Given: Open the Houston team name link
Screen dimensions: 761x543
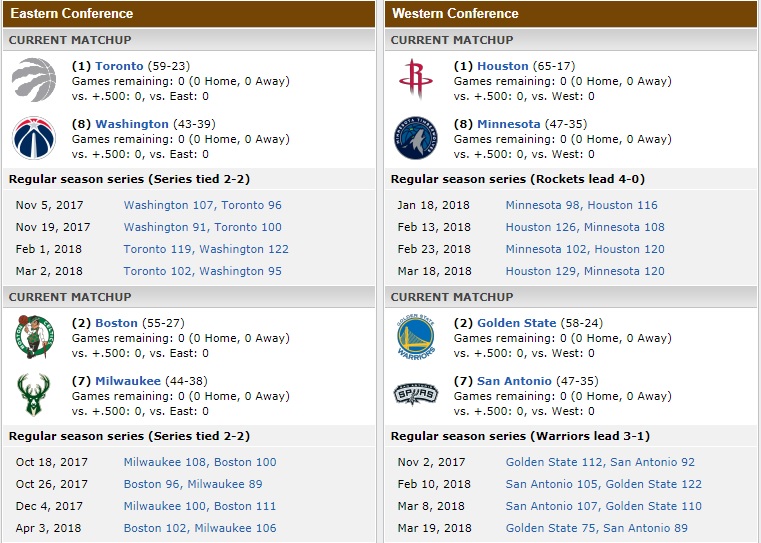Looking at the screenshot, I should pos(503,66).
